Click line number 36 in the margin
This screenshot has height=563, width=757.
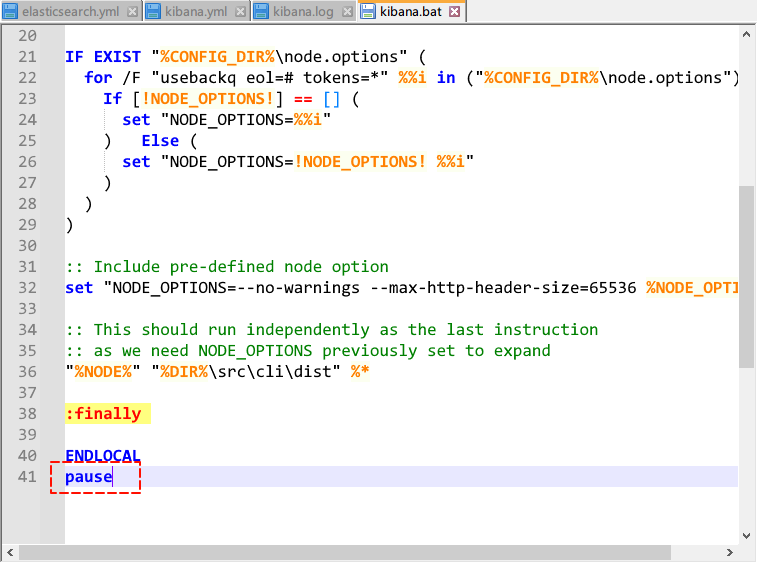[x=28, y=371]
